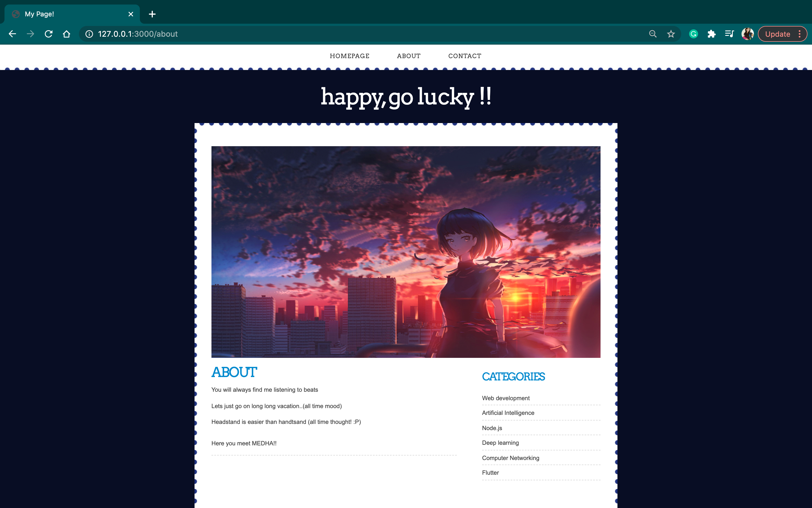
Task: Open ABOUT in the site menu
Action: 409,56
